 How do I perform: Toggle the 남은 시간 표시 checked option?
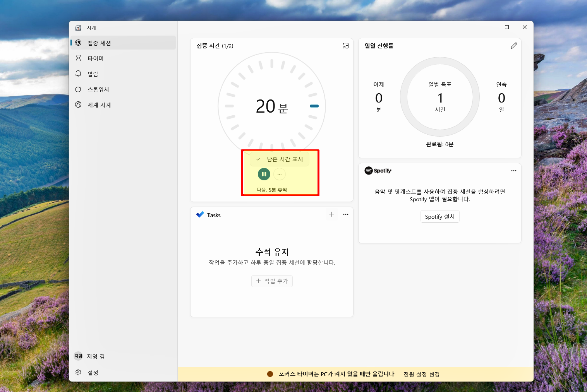(x=280, y=159)
